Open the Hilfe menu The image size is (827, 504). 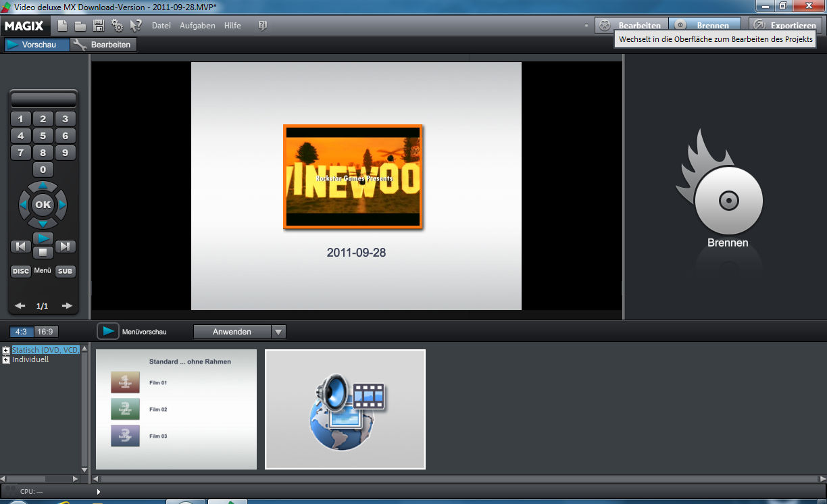pos(232,26)
